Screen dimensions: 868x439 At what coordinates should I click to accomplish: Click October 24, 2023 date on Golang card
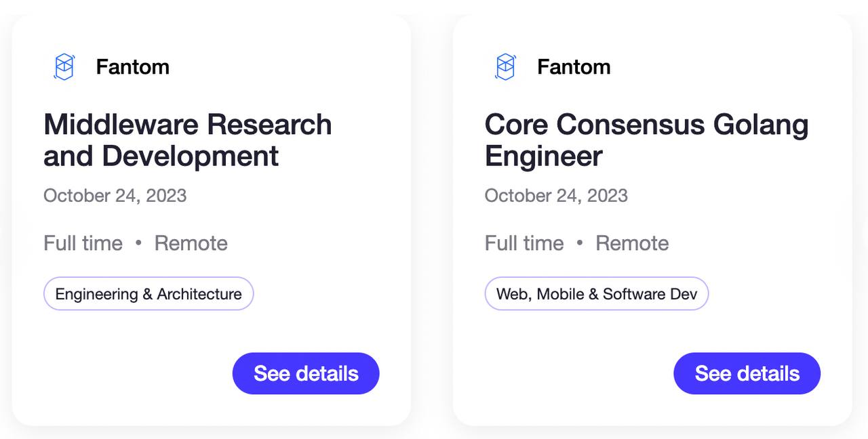556,196
